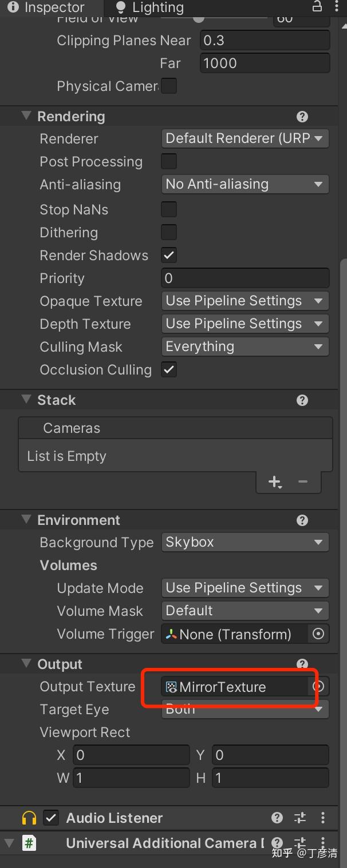
Task: Open the Anti-aliasing dropdown
Action: click(x=245, y=184)
